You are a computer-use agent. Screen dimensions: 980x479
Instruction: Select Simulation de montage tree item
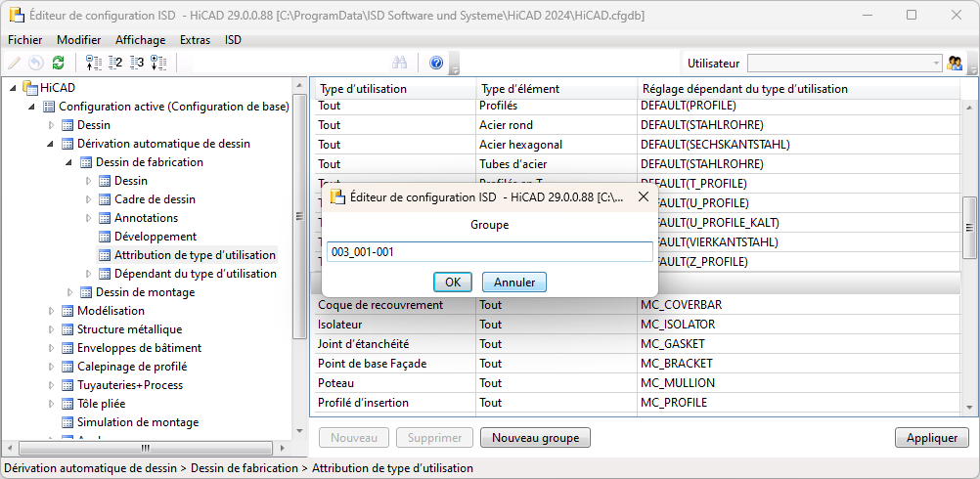pos(138,423)
